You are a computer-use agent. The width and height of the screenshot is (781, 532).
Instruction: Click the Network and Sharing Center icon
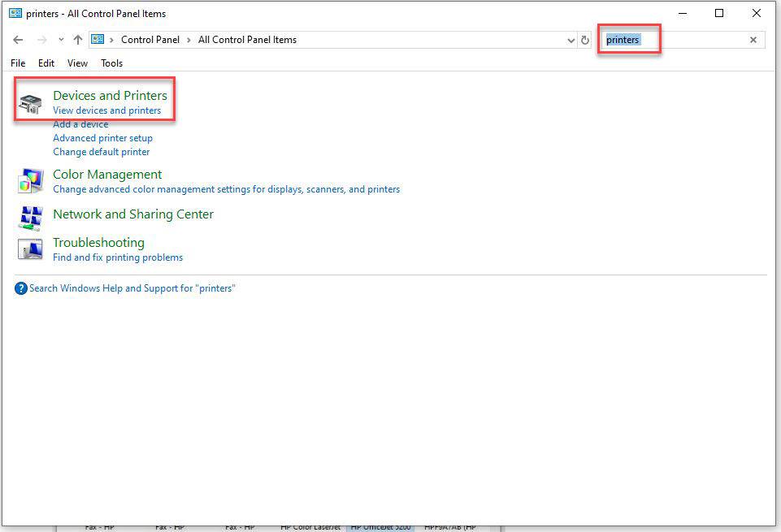[x=30, y=215]
